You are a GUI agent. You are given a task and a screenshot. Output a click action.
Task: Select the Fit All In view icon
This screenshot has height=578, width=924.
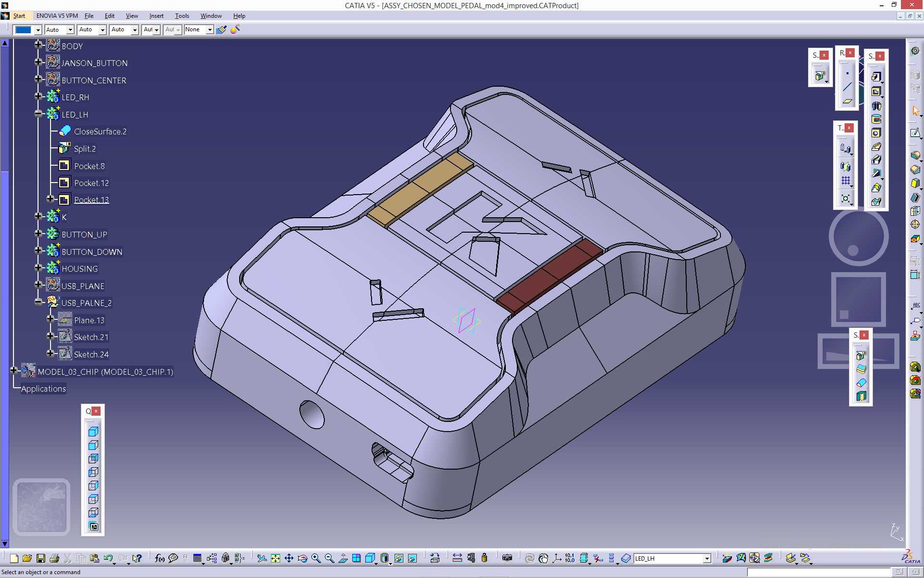click(275, 558)
